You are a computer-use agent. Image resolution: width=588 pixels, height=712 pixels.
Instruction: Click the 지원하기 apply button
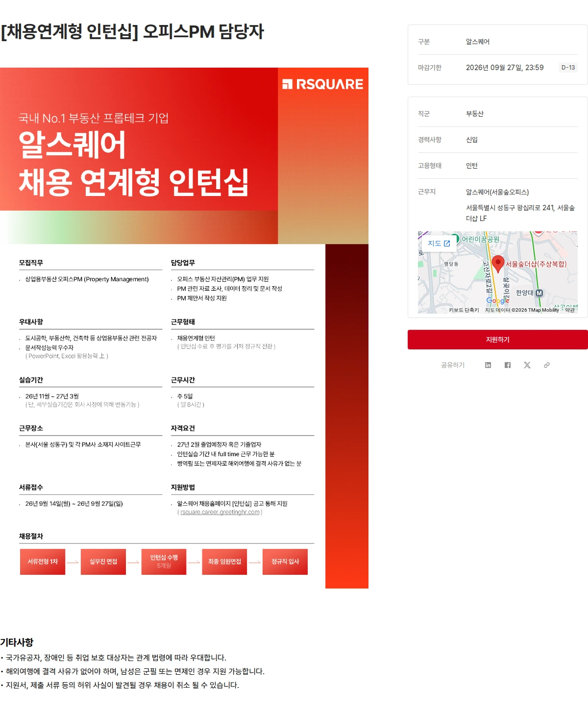(497, 340)
